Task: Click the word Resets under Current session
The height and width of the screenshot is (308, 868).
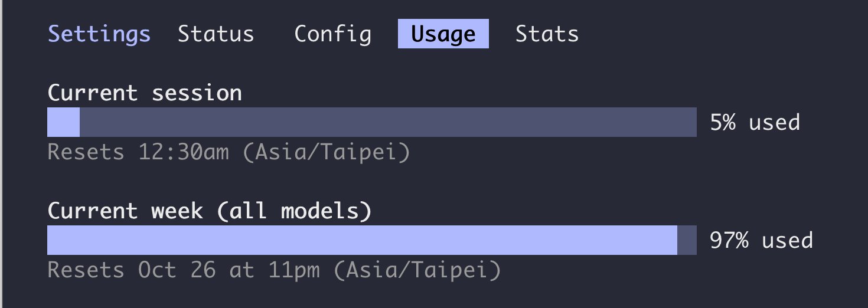Action: 86,153
